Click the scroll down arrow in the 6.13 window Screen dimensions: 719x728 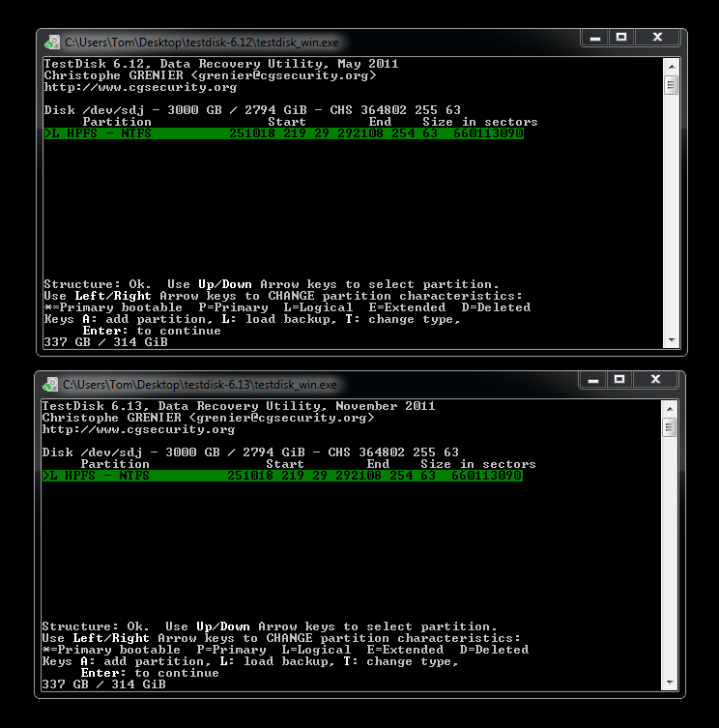point(671,682)
